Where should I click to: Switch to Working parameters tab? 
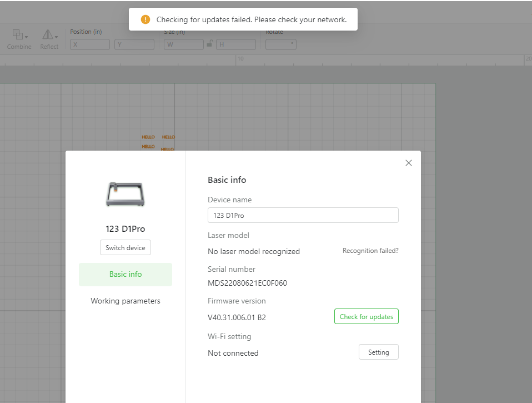click(x=126, y=301)
